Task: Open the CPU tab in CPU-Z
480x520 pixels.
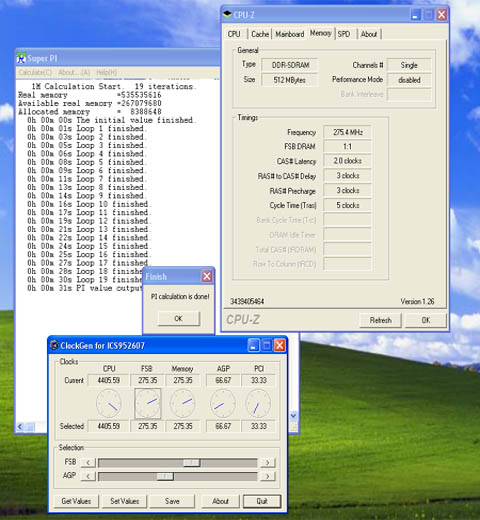Action: point(234,34)
